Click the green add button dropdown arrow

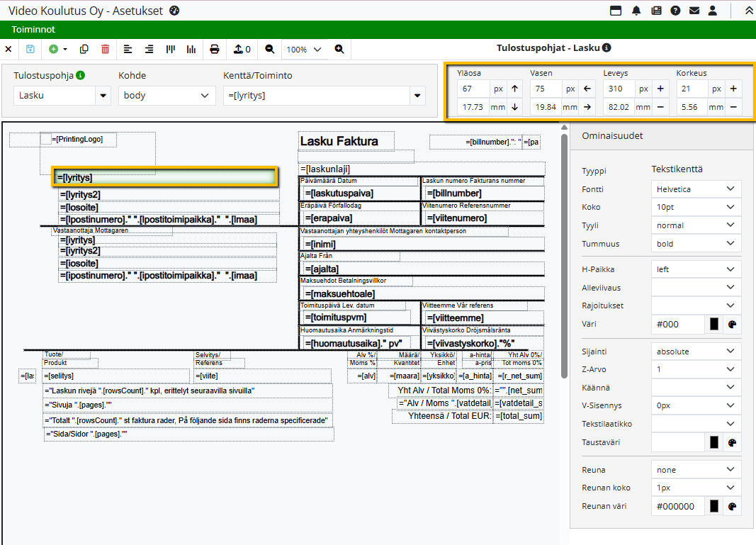pos(65,50)
